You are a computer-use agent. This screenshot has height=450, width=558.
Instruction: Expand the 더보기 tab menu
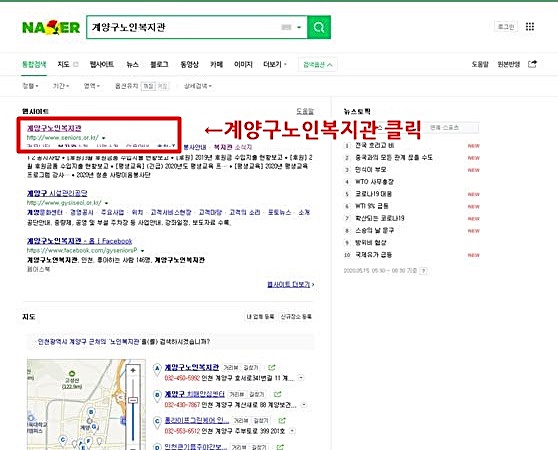click(275, 64)
